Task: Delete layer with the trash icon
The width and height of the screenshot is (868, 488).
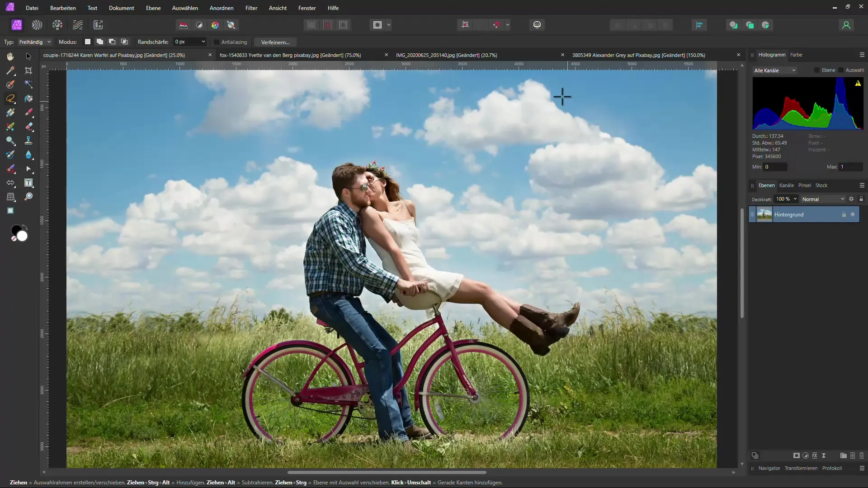Action: (862, 455)
